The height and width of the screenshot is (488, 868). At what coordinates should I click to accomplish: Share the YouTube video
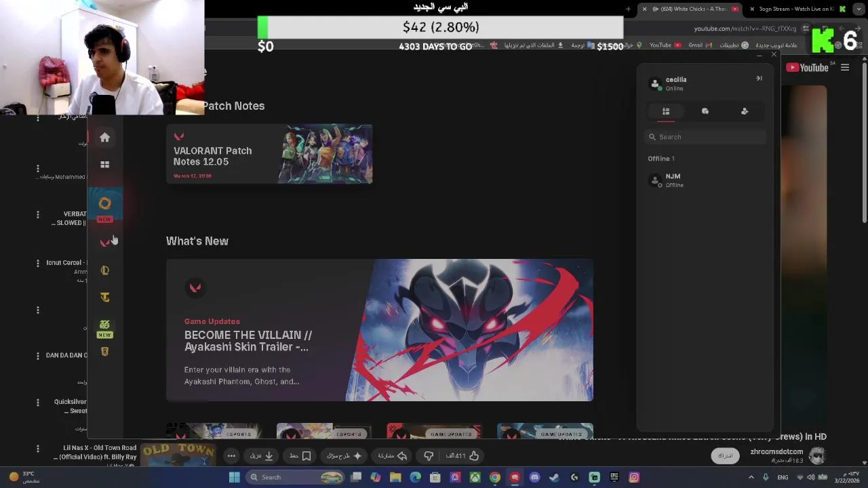(392, 456)
